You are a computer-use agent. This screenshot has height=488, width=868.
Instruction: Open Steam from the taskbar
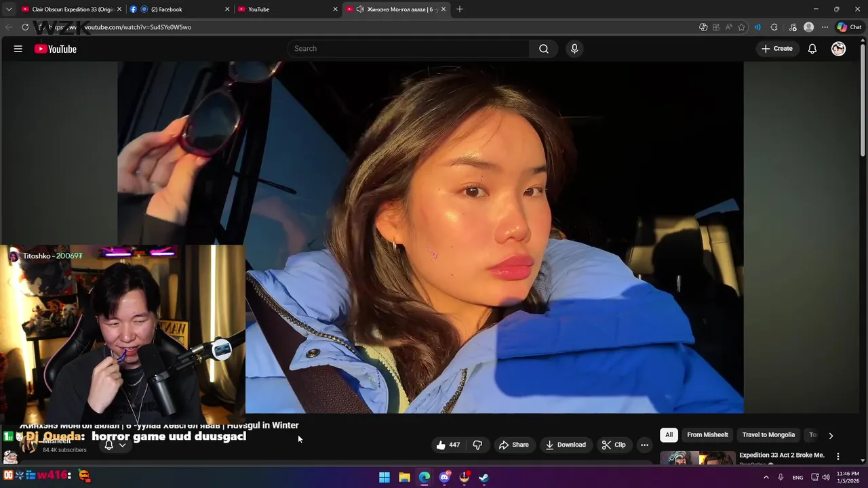484,477
